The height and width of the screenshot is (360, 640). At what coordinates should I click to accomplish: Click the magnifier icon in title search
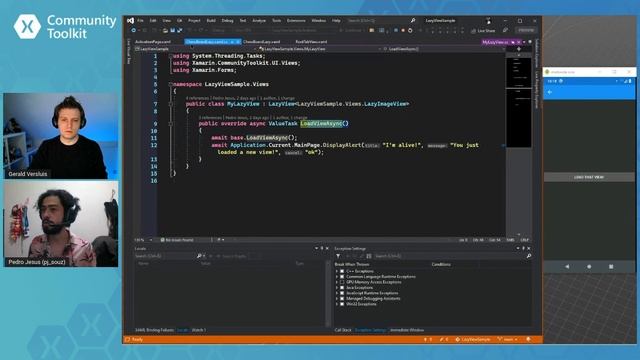pyautogui.click(x=413, y=20)
